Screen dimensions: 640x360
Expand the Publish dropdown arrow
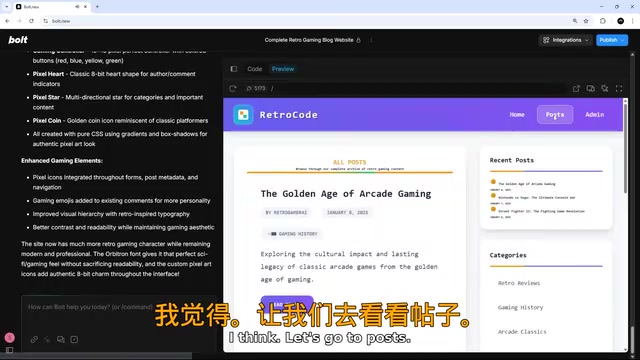pos(623,40)
